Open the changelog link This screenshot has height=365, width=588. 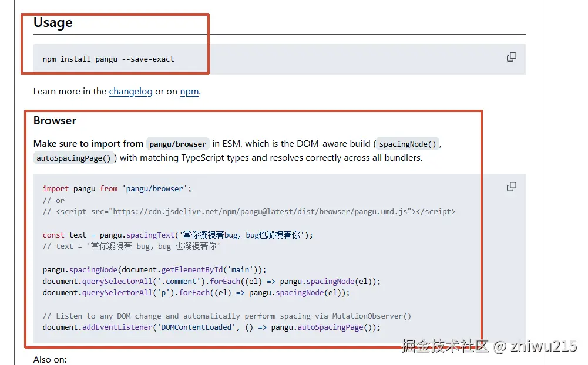tap(130, 92)
